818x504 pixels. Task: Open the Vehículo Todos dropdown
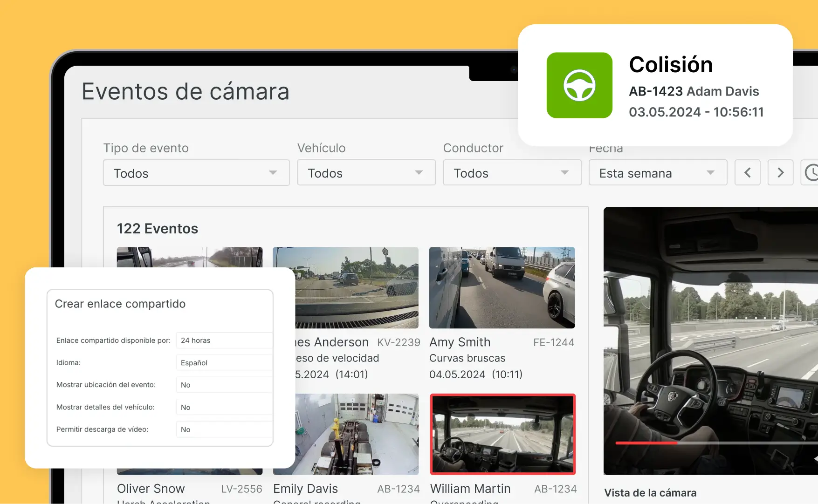tap(366, 173)
